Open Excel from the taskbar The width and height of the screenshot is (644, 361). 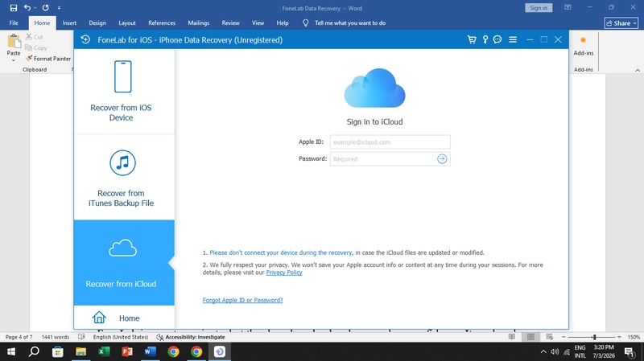click(104, 351)
